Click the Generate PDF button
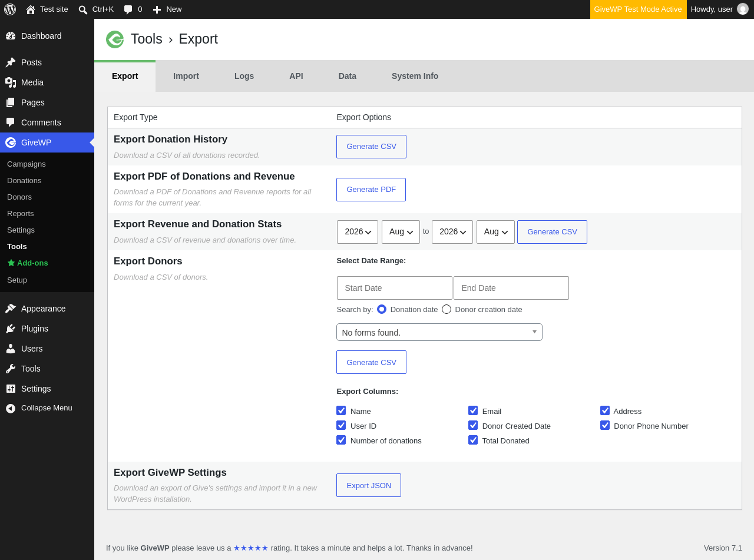Image resolution: width=754 pixels, height=560 pixels. (371, 190)
